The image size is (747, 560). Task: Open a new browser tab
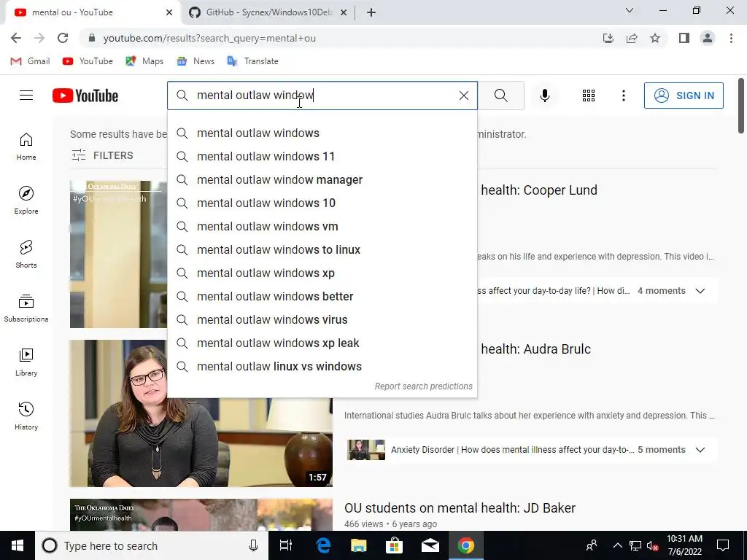pyautogui.click(x=371, y=12)
